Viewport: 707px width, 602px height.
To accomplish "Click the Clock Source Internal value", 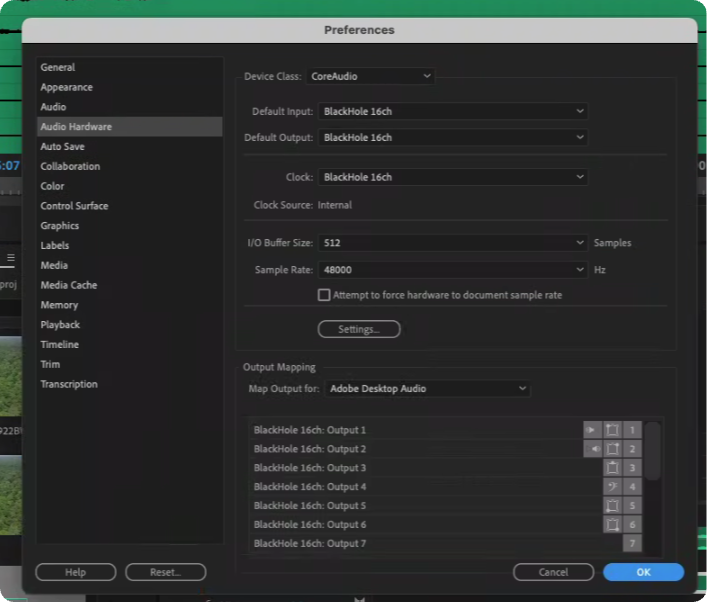I will coord(335,205).
